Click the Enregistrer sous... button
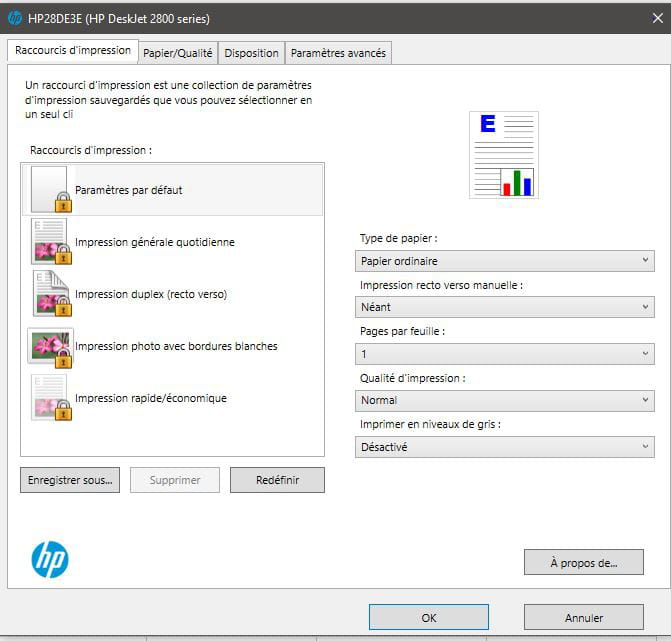Screen dimensions: 671x641 (70, 480)
